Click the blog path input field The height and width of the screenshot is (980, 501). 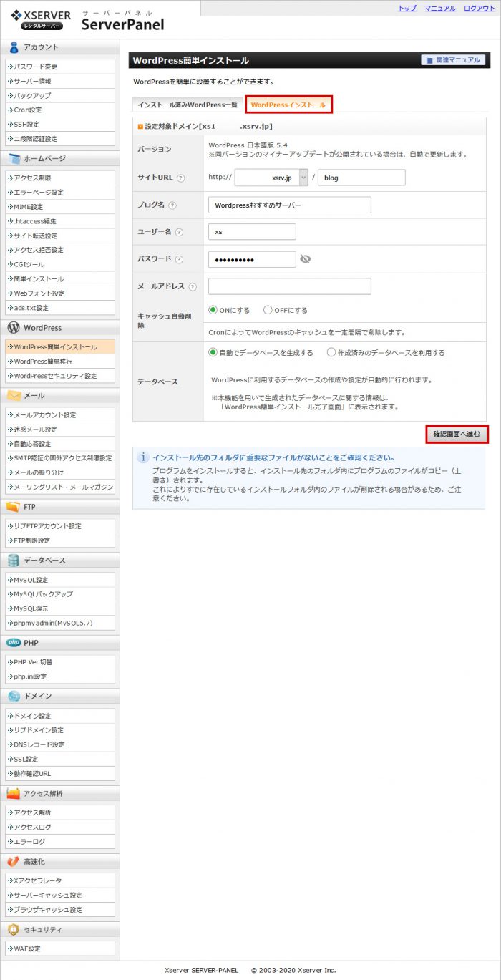361,178
